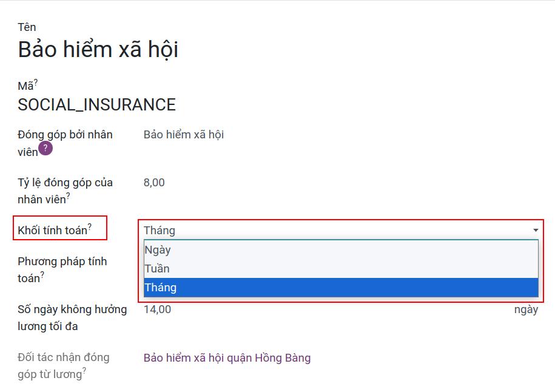This screenshot has height=392, width=555.
Task: Click the code 'SOCIAL_INSURANCE' to edit it
Action: coord(98,104)
